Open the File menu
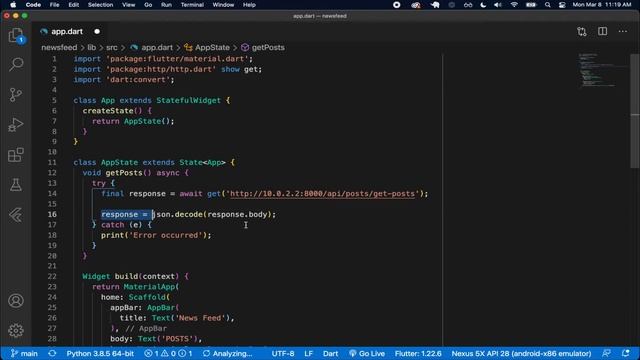Viewport: 640px width, 360px height. coord(54,5)
